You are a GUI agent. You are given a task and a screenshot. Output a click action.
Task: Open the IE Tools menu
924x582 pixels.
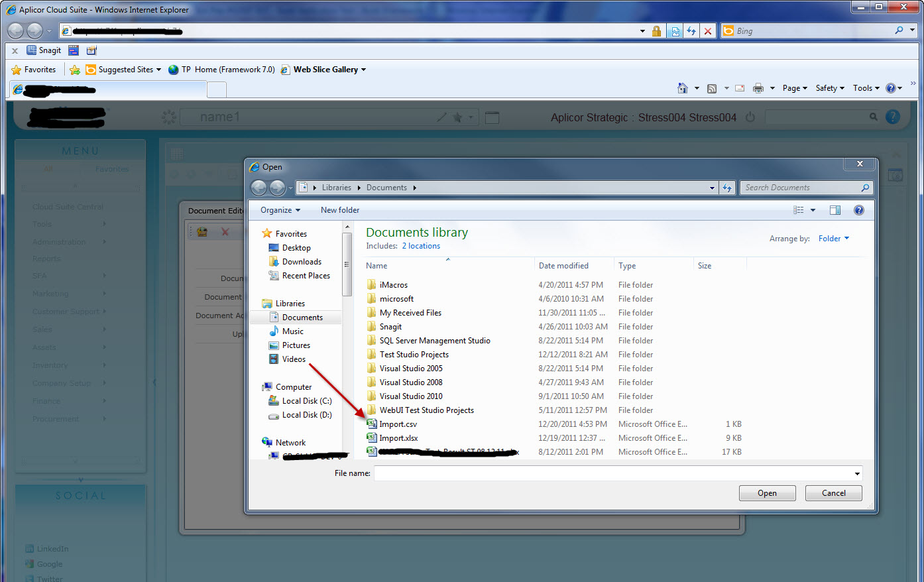click(866, 88)
